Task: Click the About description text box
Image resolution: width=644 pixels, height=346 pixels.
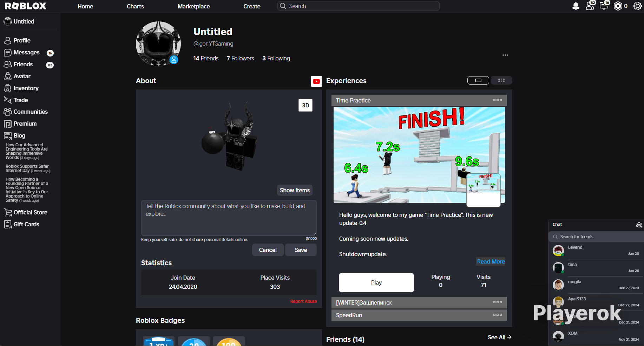Action: [x=229, y=218]
